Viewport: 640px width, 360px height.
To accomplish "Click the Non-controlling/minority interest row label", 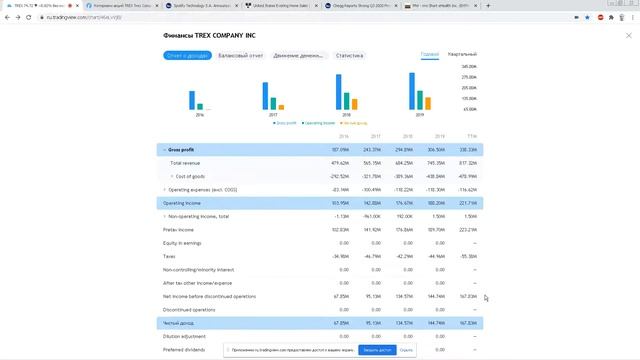I will (198, 270).
